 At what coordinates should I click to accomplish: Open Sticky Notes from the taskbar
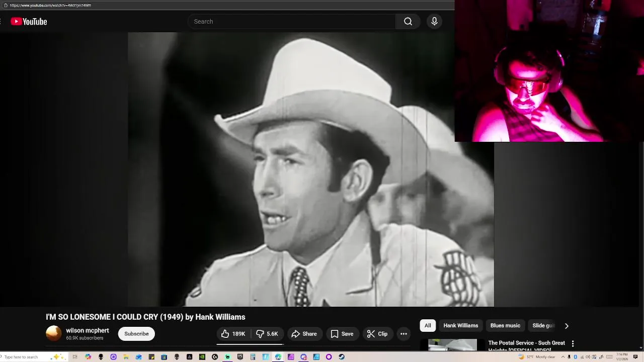click(x=151, y=357)
